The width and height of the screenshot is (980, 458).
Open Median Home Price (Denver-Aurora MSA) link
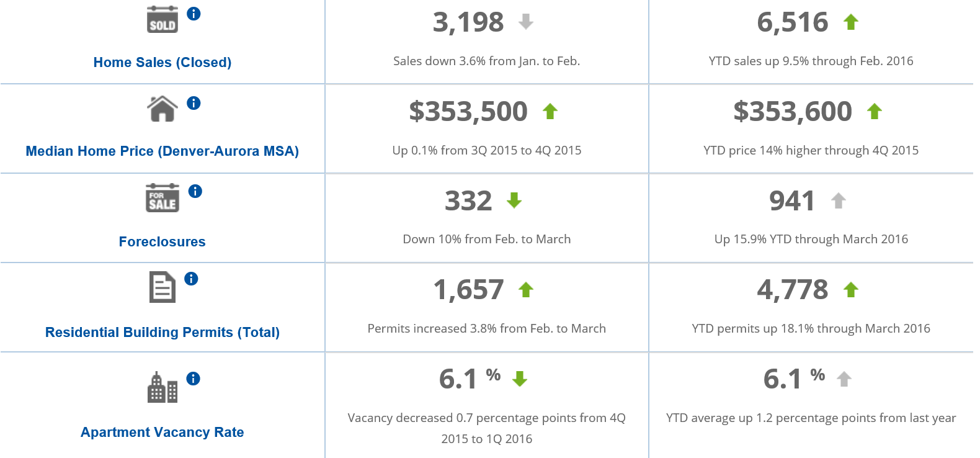pyautogui.click(x=163, y=151)
